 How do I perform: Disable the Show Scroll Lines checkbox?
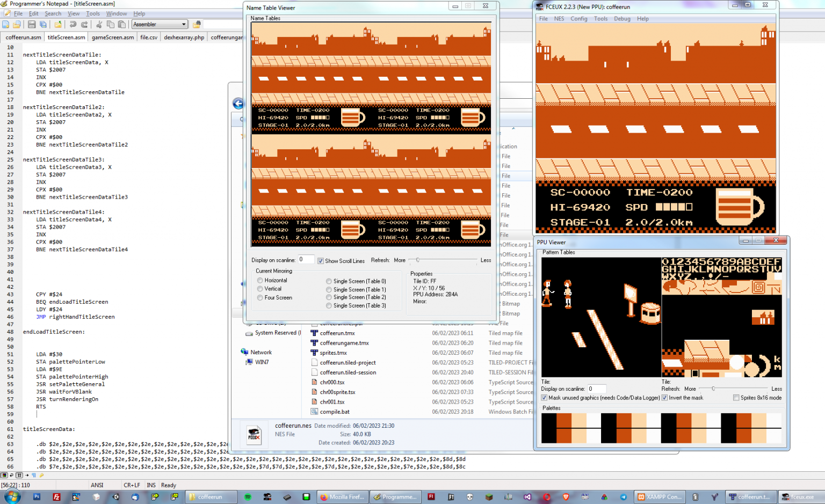(x=320, y=261)
